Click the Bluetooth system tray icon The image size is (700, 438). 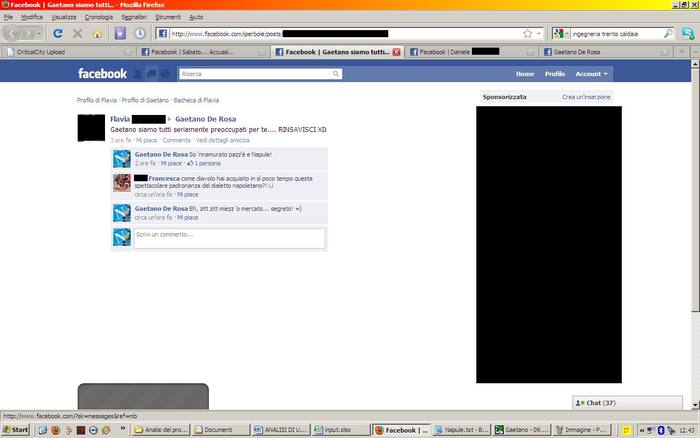(661, 430)
